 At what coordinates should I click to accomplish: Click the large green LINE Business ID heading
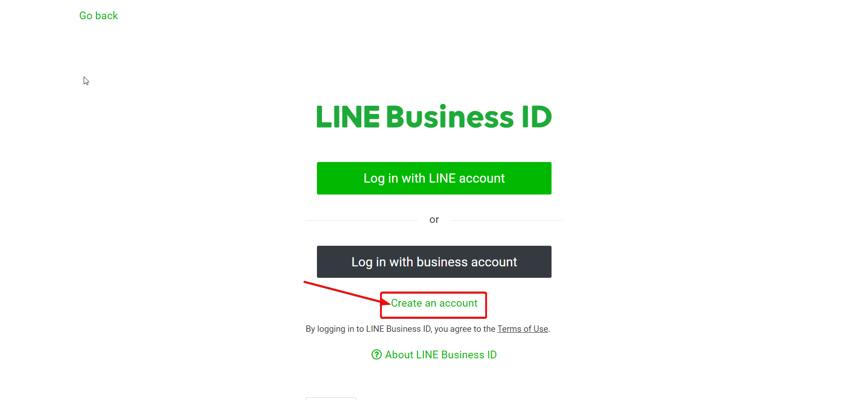tap(434, 117)
